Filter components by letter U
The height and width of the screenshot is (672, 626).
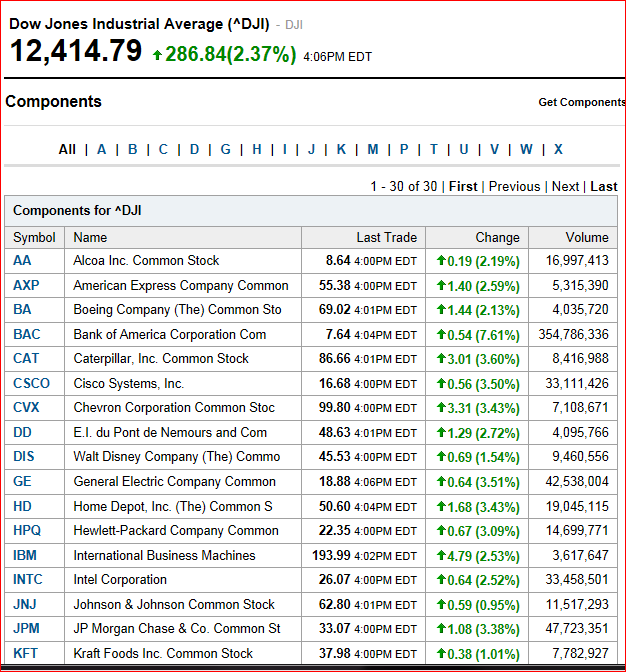click(464, 149)
